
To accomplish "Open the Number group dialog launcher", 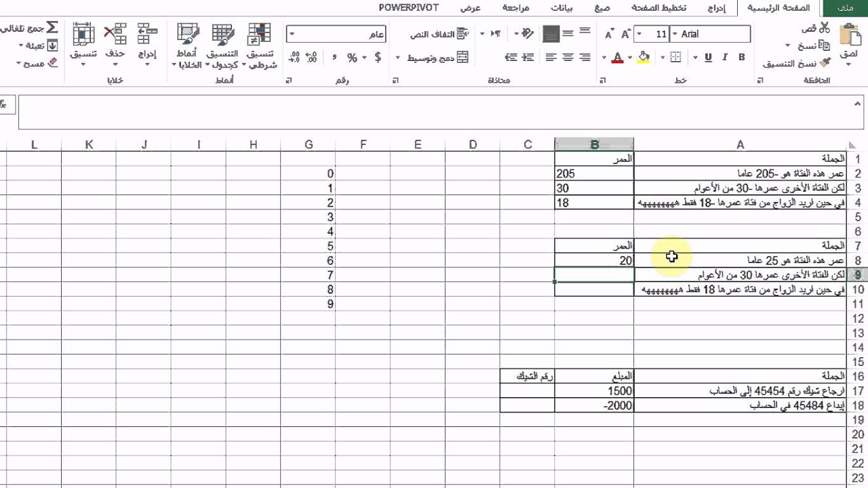I will (289, 81).
